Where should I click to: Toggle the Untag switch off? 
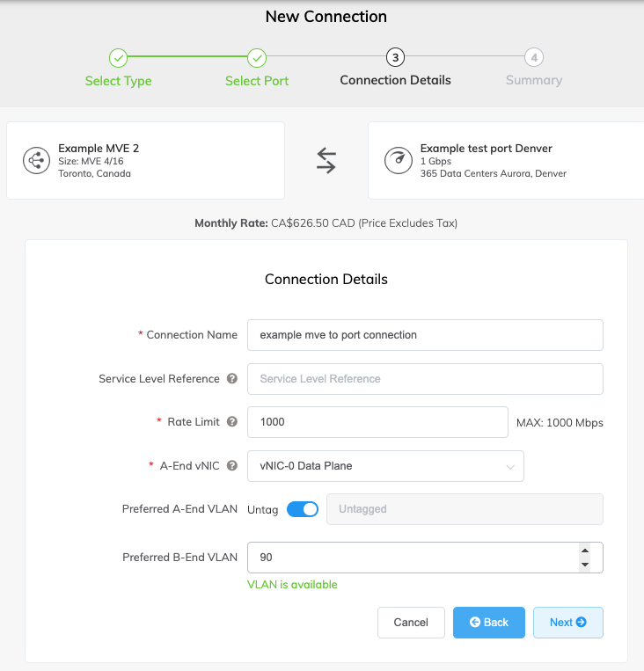pyautogui.click(x=303, y=509)
